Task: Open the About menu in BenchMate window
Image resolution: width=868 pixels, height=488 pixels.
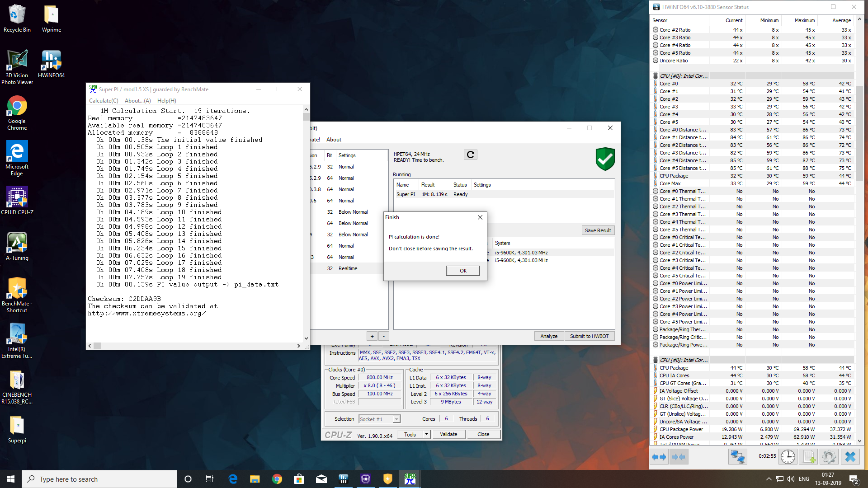Action: (334, 140)
